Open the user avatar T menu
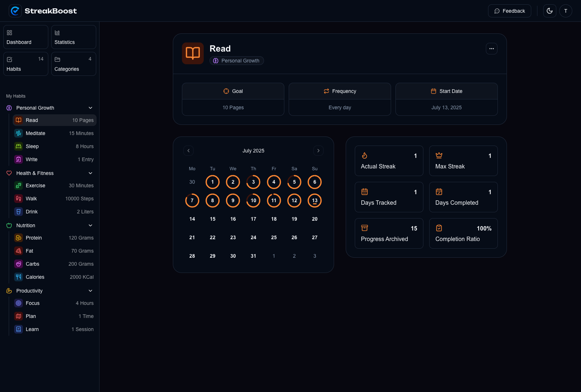581x392 pixels. pos(565,11)
